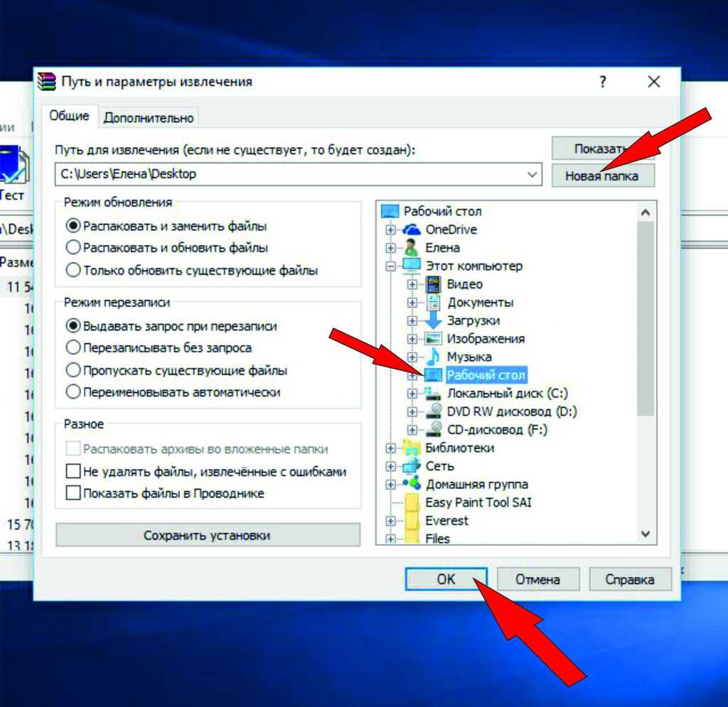Viewport: 728px width, 707px height.
Task: Click the Отмена button
Action: [x=538, y=579]
